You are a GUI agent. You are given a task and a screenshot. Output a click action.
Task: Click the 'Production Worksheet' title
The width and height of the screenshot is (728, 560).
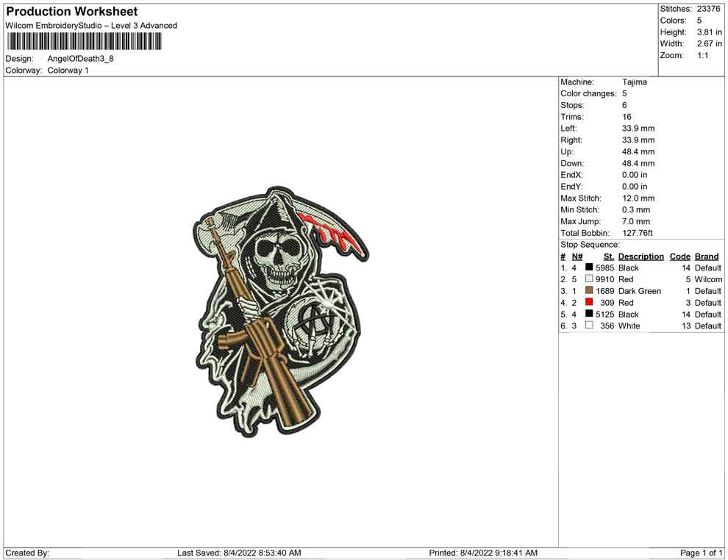click(x=71, y=12)
